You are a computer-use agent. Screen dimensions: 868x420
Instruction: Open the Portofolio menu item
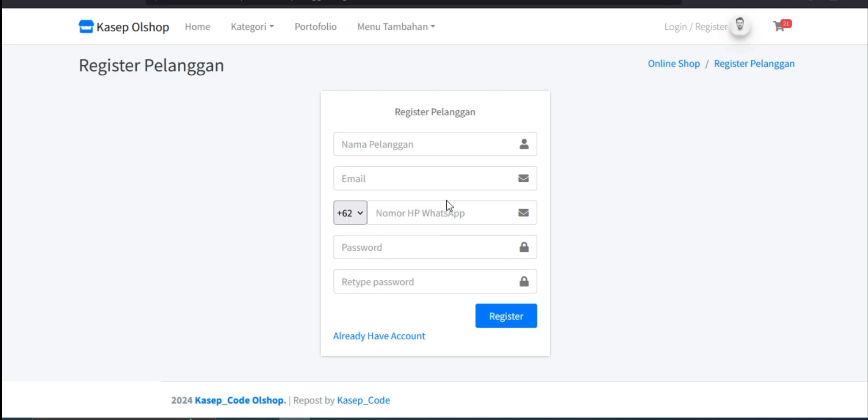point(315,26)
